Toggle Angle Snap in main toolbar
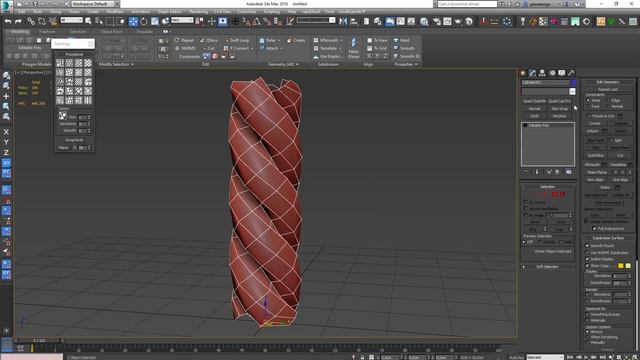 tap(256, 21)
